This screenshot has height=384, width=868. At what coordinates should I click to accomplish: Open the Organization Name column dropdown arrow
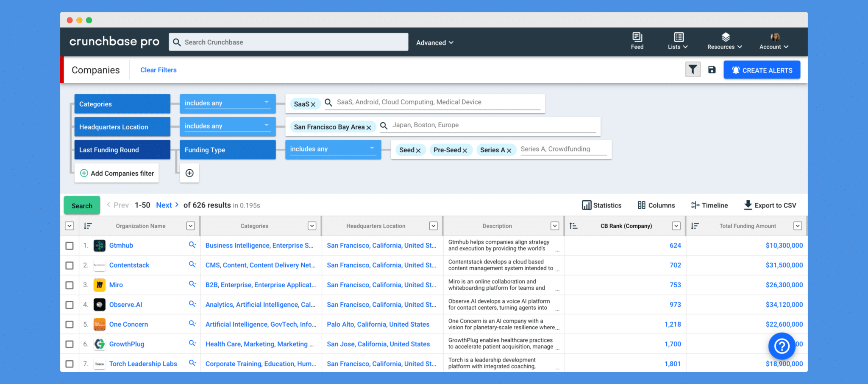[191, 226]
